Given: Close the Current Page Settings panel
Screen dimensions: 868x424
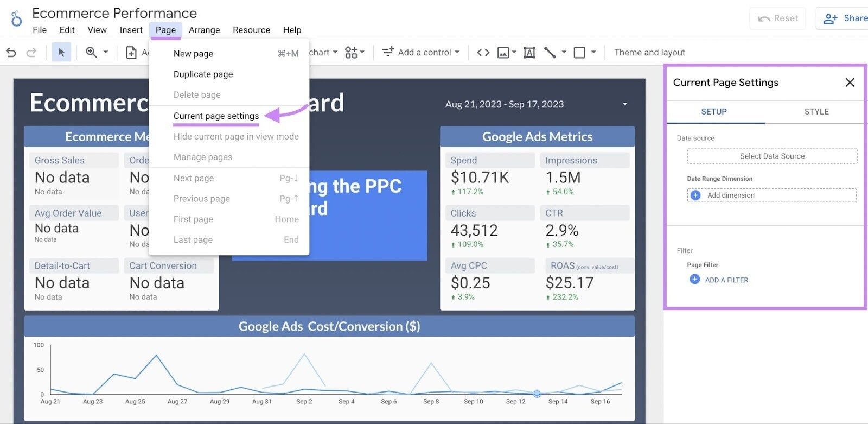Looking at the screenshot, I should coord(850,83).
